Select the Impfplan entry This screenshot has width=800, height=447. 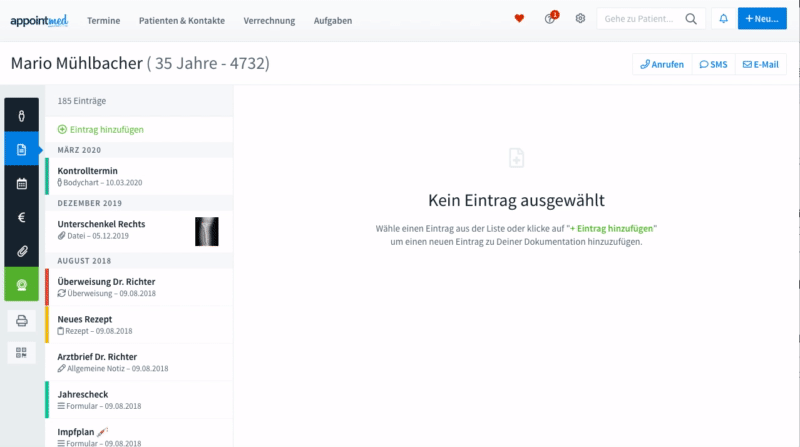[139, 434]
